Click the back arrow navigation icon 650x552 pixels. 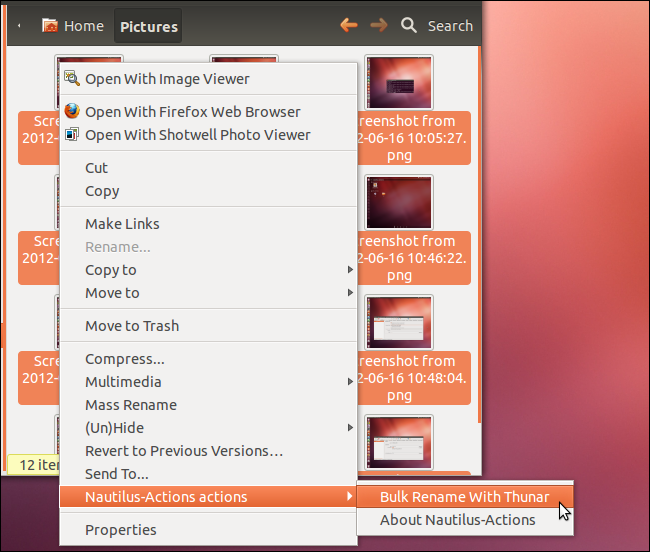pos(349,25)
